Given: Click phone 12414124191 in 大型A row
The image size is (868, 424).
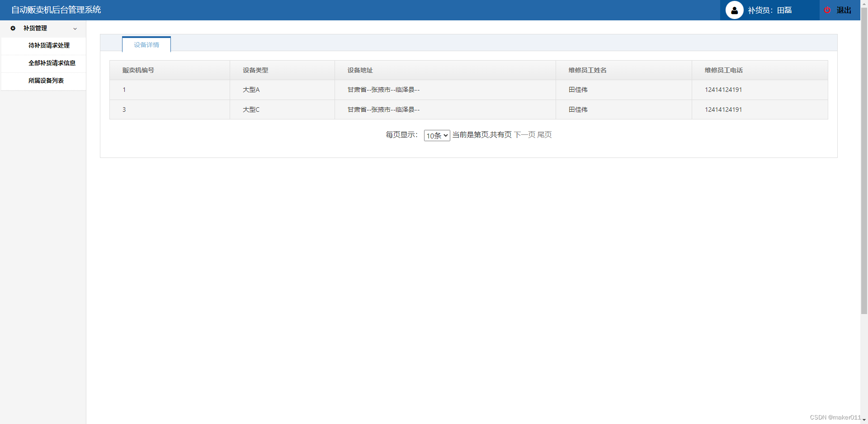Looking at the screenshot, I should [723, 90].
